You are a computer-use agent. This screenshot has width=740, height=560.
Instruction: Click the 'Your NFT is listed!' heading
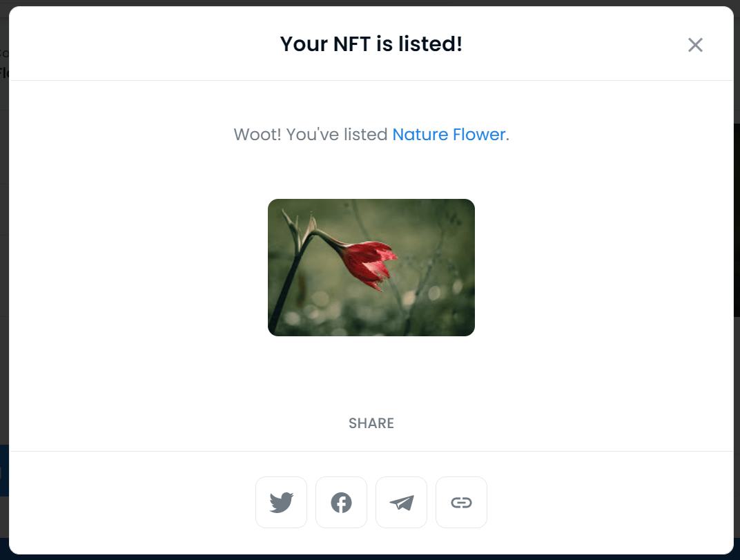[371, 44]
